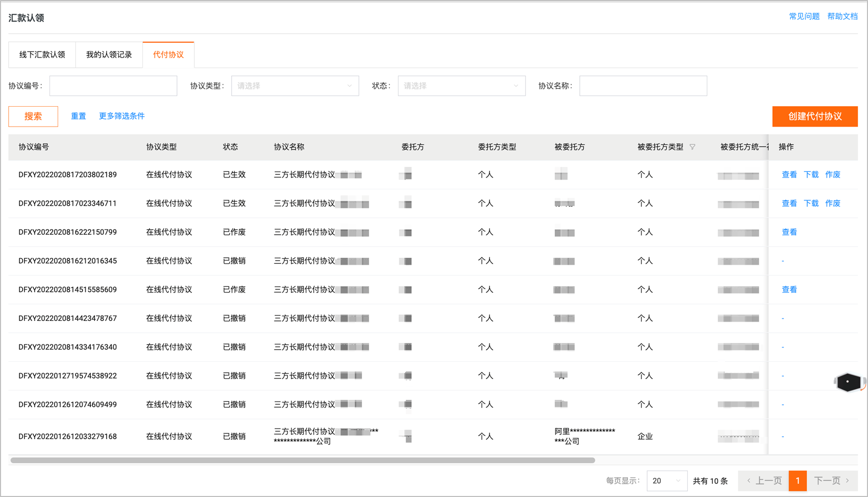This screenshot has width=868, height=497.
Task: Open 帮助文档 link
Action: pyautogui.click(x=842, y=16)
